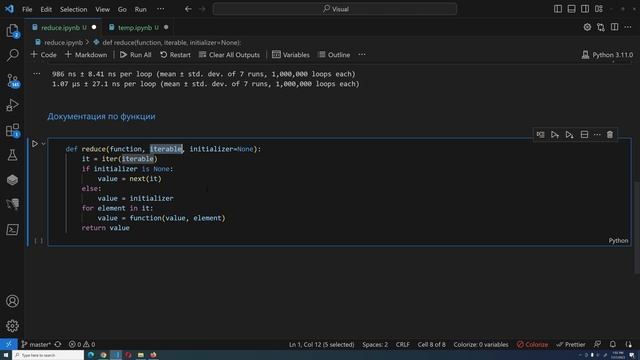Run cells above using cell toolbar

555,135
